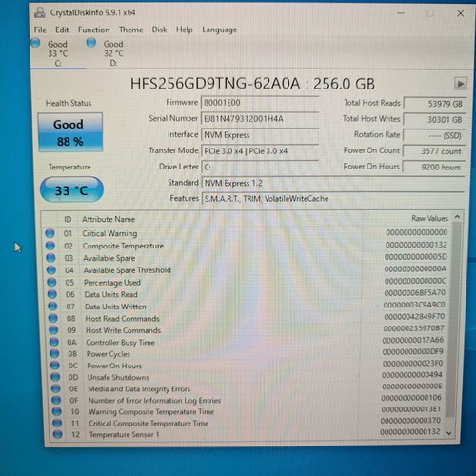Open the Help menu
Screen dimensions: 476x476
185,30
